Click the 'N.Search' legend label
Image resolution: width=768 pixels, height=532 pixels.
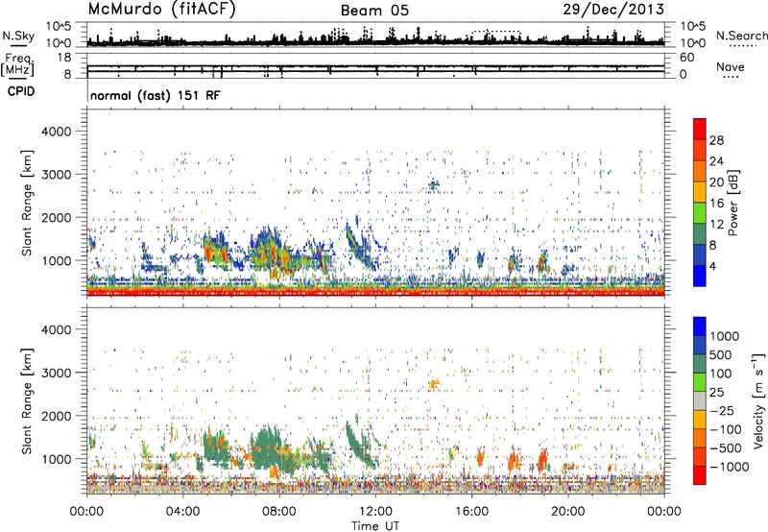click(741, 36)
